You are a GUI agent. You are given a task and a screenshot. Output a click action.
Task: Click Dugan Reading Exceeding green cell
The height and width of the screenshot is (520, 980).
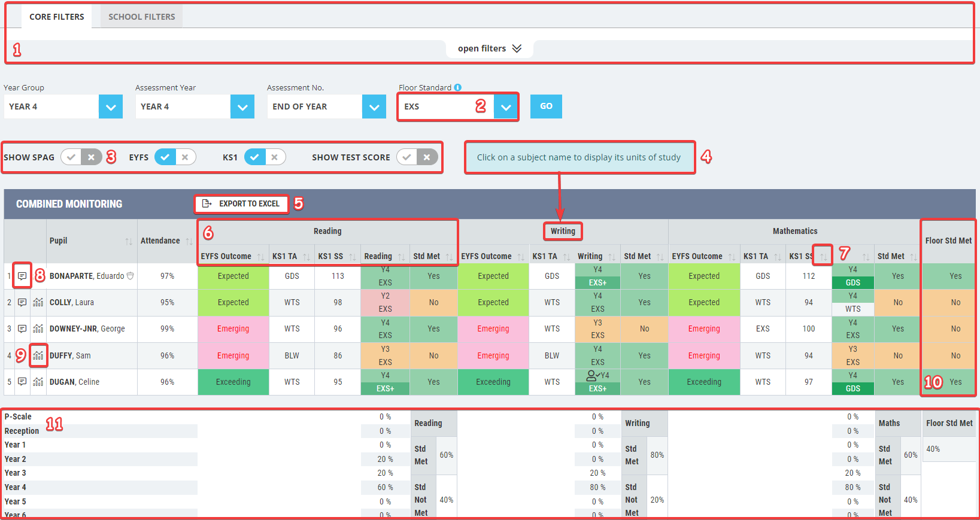(233, 382)
